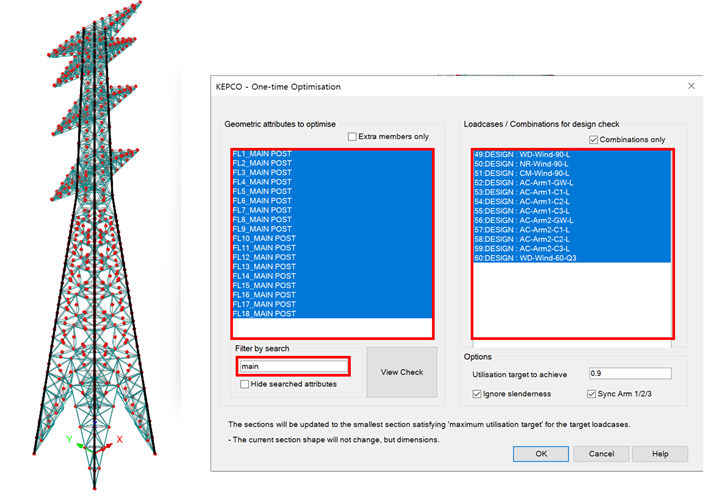709x497 pixels.
Task: Close the KEPCO One-time Optimisation dialog
Action: 688,87
